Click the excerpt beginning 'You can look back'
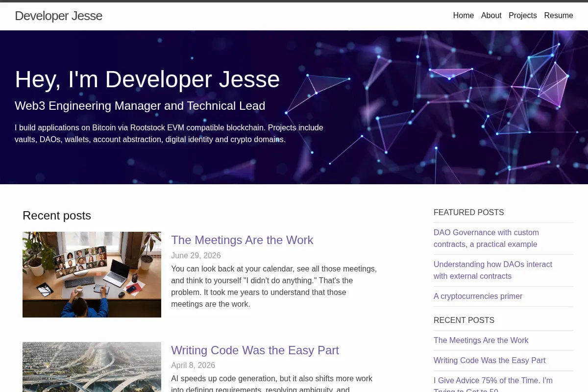The height and width of the screenshot is (392, 588). pyautogui.click(x=274, y=287)
